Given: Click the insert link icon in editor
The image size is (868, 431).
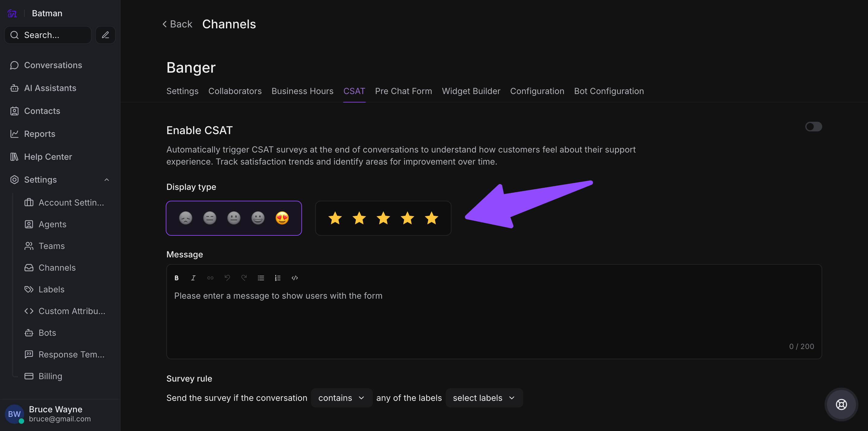Looking at the screenshot, I should [210, 278].
